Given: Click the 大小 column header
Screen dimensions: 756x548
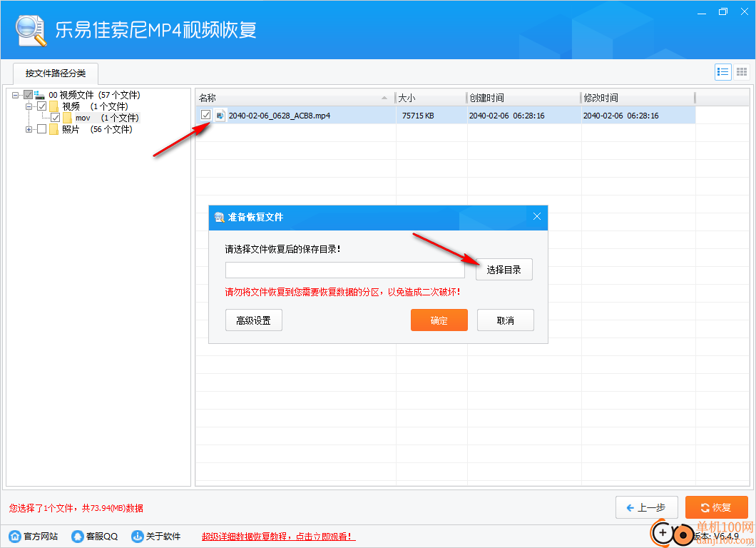Looking at the screenshot, I should [431, 98].
